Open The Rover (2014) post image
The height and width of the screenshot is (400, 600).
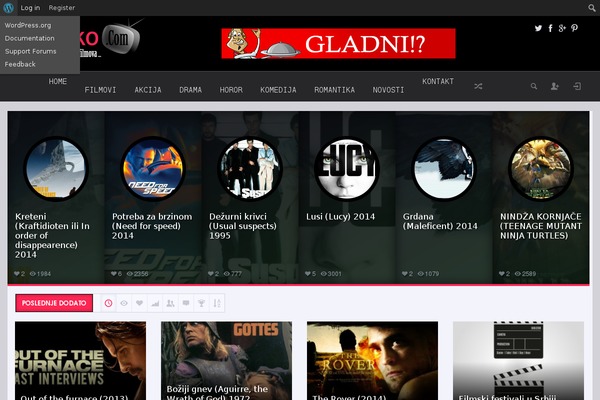pyautogui.click(x=372, y=361)
